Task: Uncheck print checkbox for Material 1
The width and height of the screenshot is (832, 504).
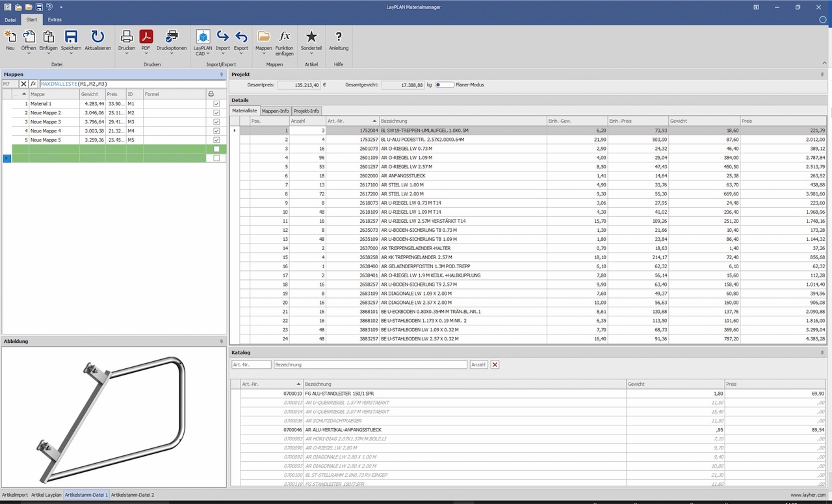Action: (216, 104)
